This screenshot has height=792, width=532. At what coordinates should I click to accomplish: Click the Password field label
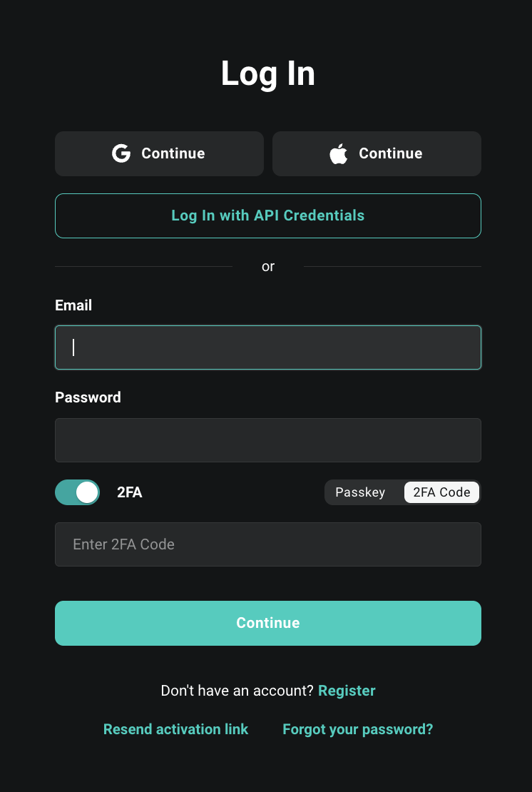tap(88, 397)
